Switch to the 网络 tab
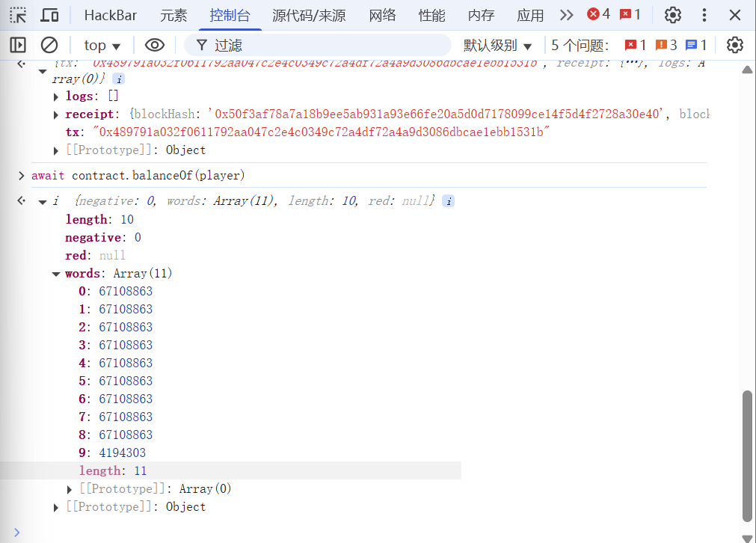This screenshot has width=756, height=543. click(x=383, y=15)
